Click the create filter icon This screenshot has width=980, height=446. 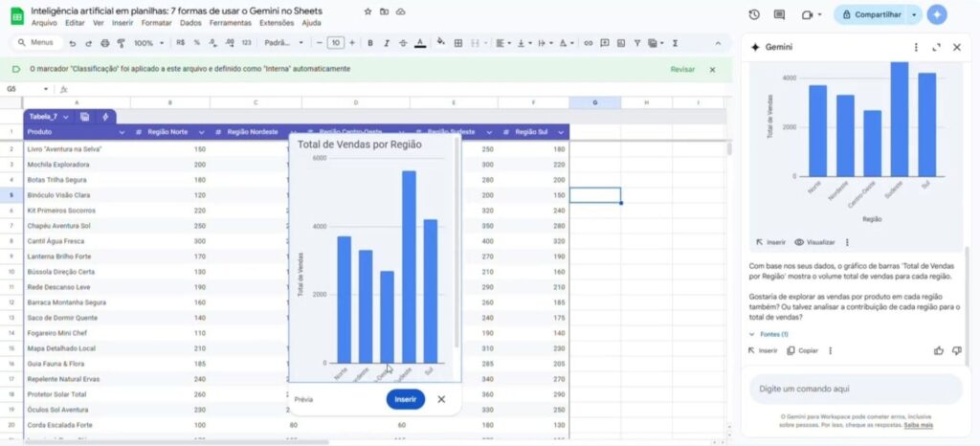[x=636, y=43]
